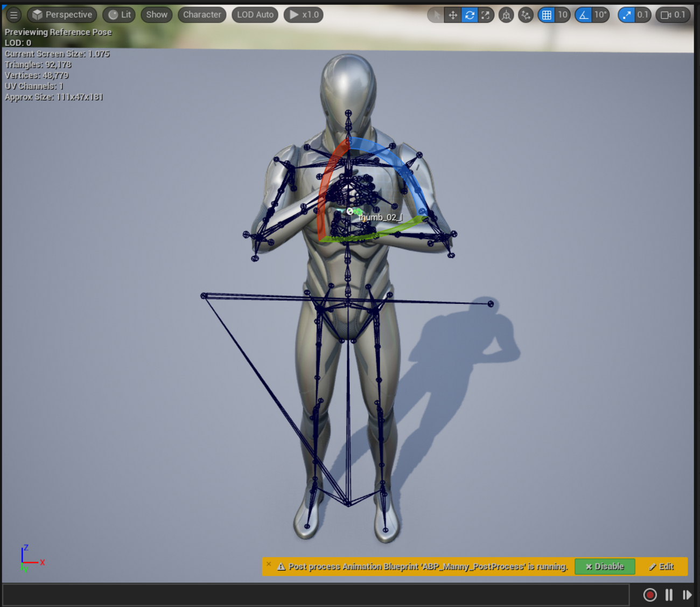Choose the Scale transform tool

486,15
